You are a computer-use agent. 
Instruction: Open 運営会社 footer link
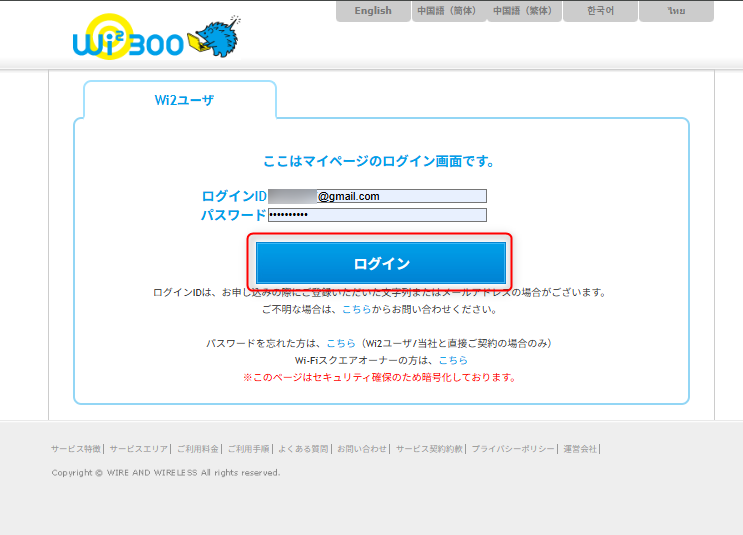(580, 449)
